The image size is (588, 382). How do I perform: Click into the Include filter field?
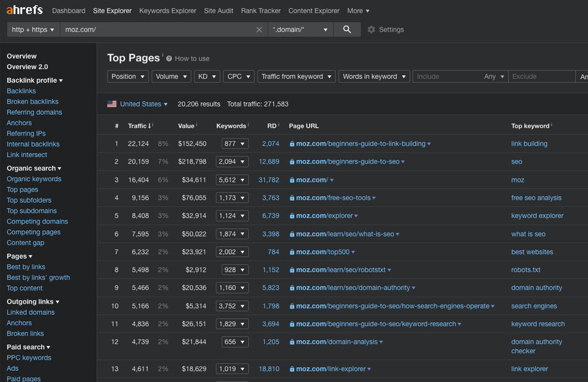[x=447, y=77]
